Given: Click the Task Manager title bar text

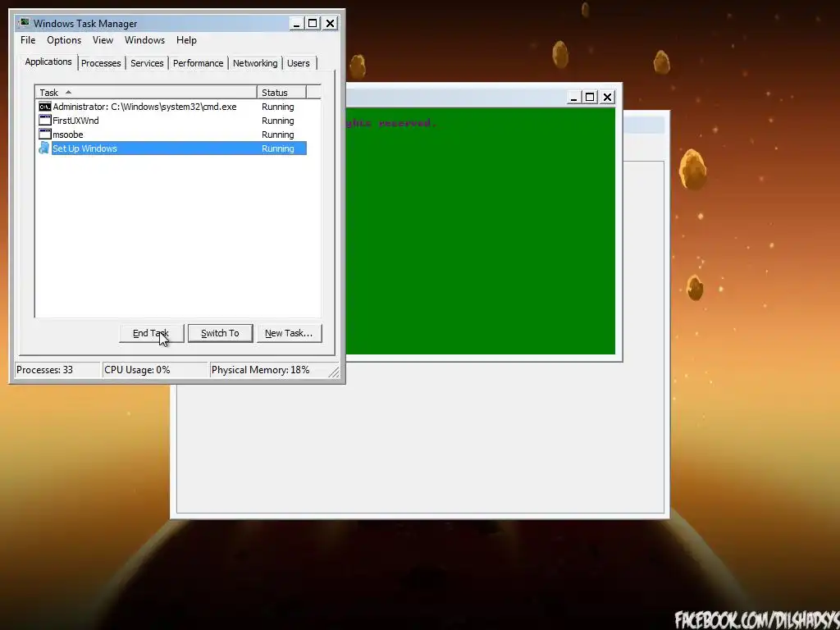Looking at the screenshot, I should coord(85,24).
